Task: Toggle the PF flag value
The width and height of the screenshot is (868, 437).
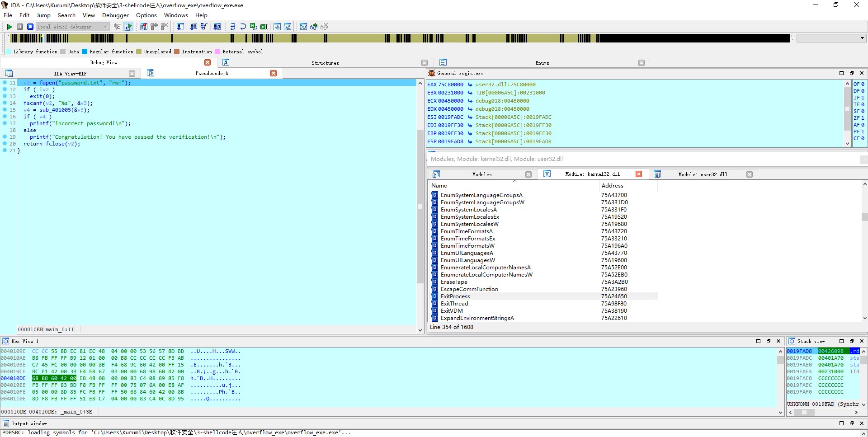Action: (863, 132)
